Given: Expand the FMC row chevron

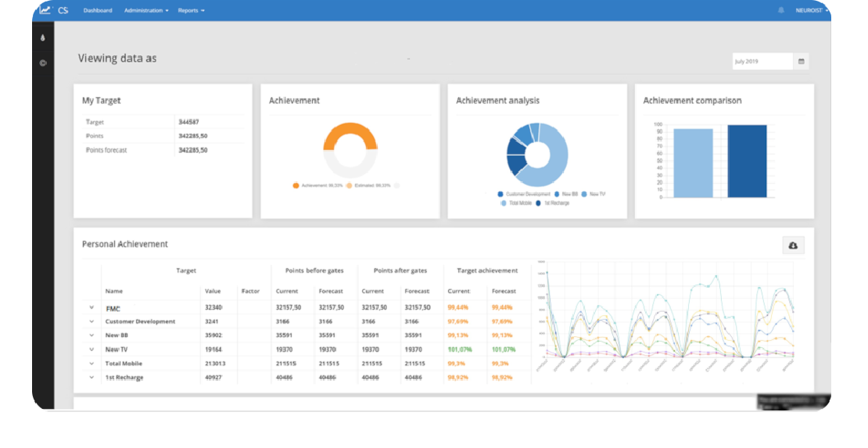Looking at the screenshot, I should 91,308.
